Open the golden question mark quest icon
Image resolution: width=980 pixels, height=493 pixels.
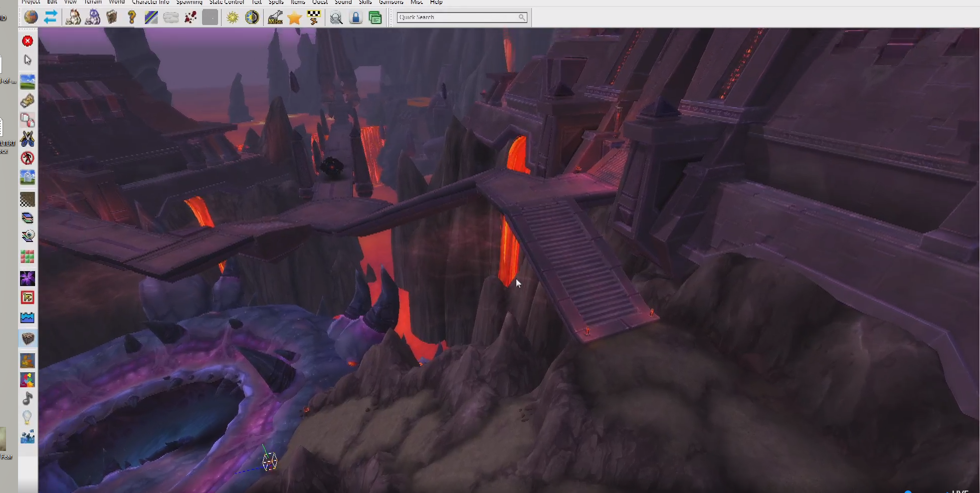click(x=132, y=18)
